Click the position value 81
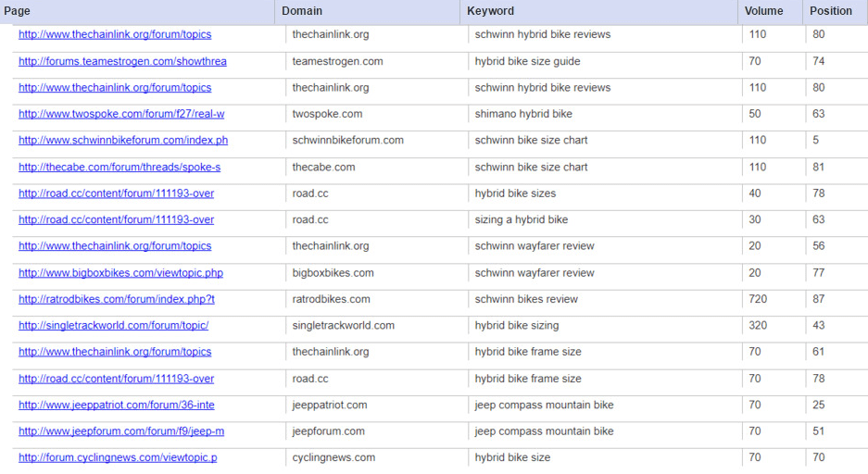This screenshot has width=868, height=474. pos(819,167)
